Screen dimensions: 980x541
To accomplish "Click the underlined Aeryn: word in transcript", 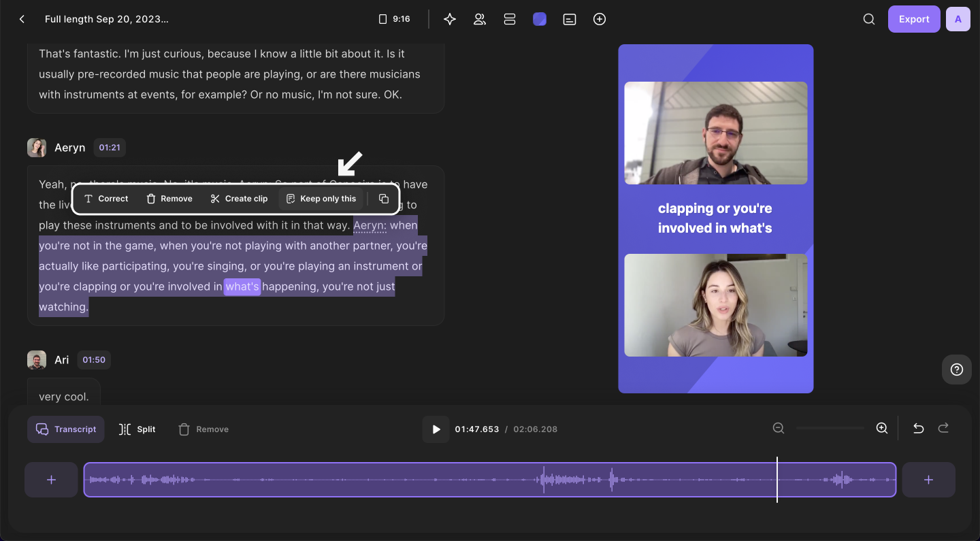I will coord(370,225).
